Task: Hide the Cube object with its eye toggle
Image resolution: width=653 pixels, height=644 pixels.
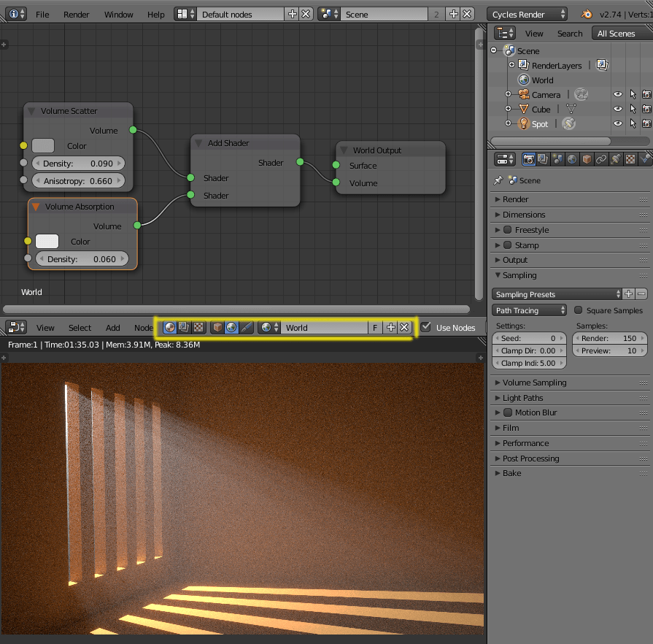Action: (x=618, y=108)
